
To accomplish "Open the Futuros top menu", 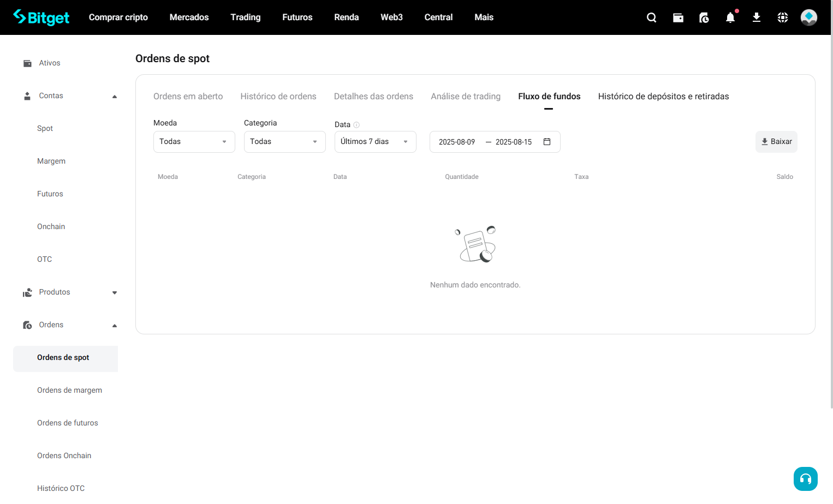I will [x=297, y=17].
